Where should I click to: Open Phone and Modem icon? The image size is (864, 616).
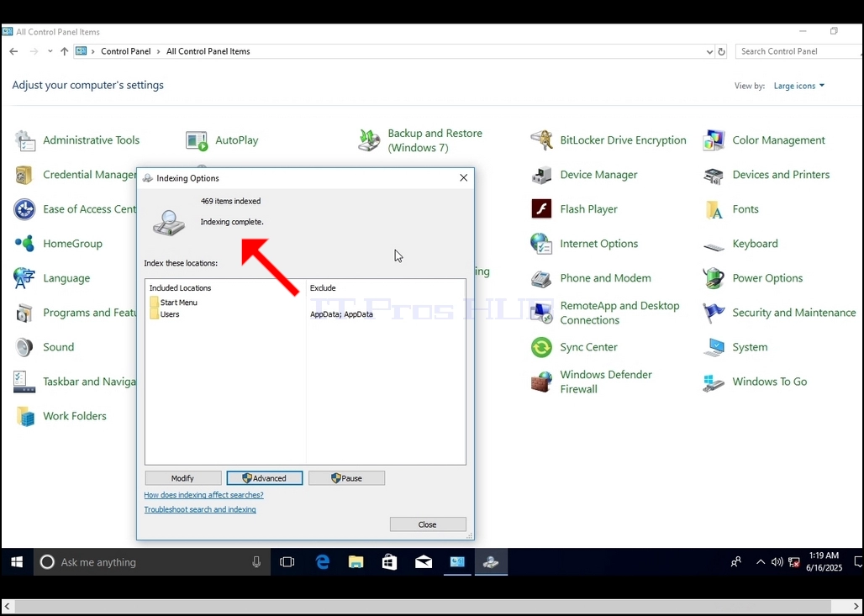[541, 278]
